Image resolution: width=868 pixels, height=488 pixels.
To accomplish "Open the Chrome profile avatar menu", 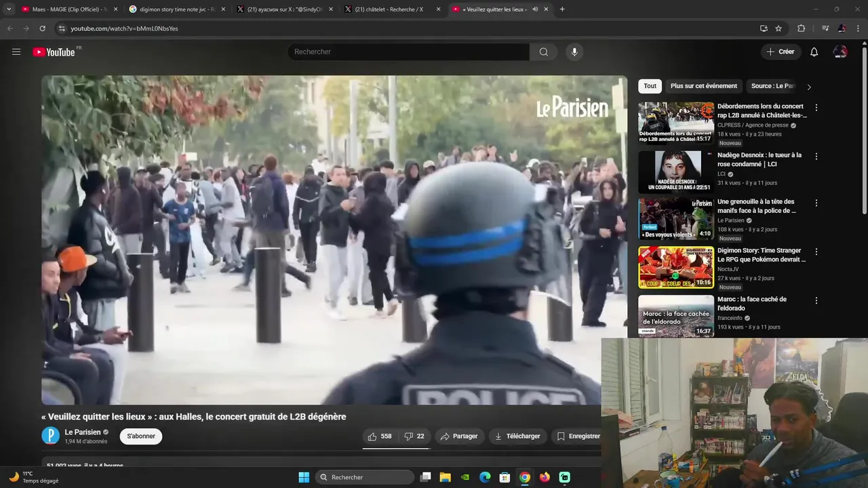I will click(x=842, y=28).
